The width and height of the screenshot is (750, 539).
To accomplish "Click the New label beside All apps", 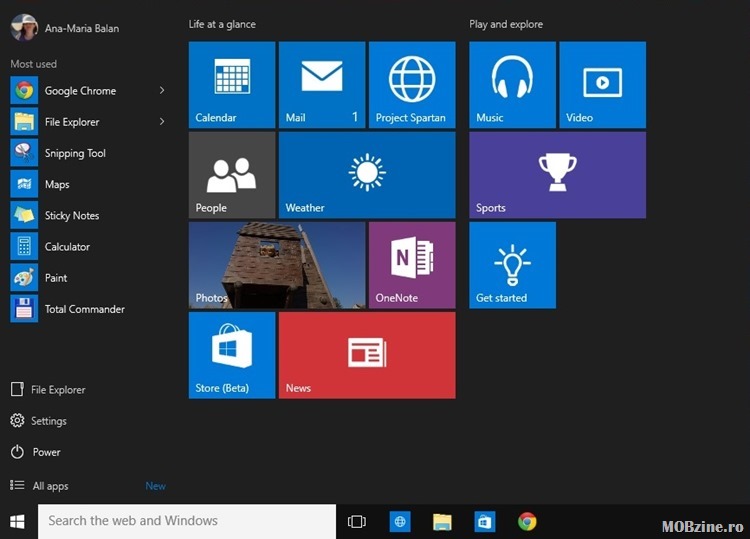I will point(155,485).
